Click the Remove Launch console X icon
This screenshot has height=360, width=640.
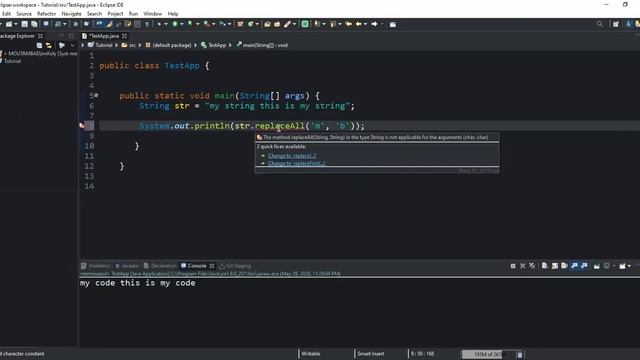pos(522,266)
